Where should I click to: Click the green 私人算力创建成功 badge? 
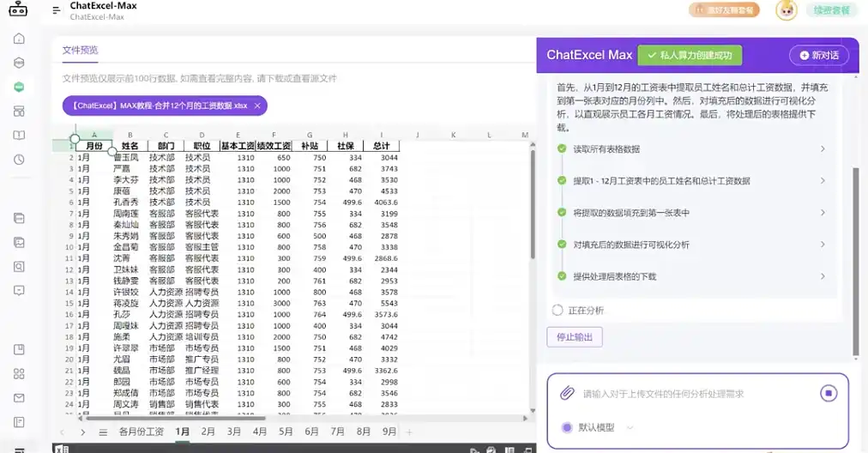690,56
